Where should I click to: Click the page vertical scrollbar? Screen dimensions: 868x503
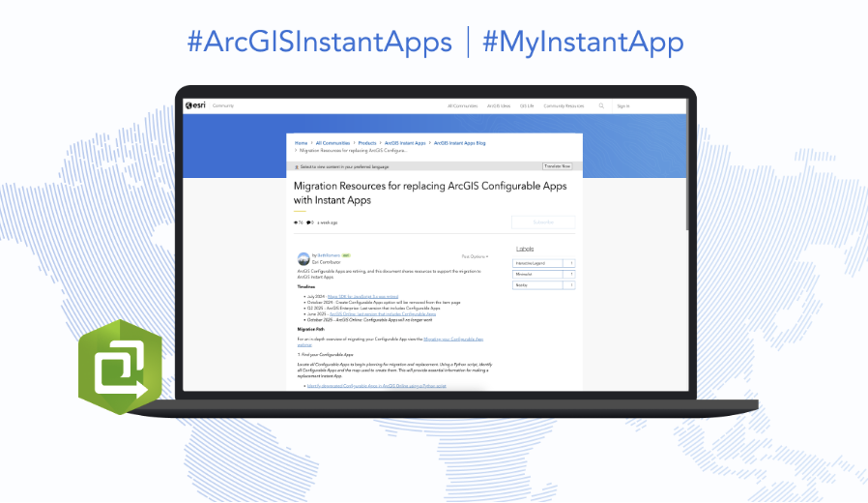click(x=687, y=166)
